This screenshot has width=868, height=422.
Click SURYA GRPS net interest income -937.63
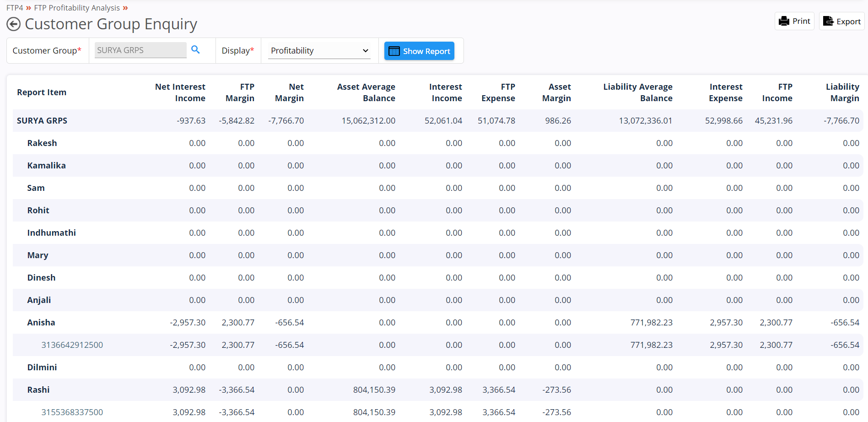pos(191,121)
